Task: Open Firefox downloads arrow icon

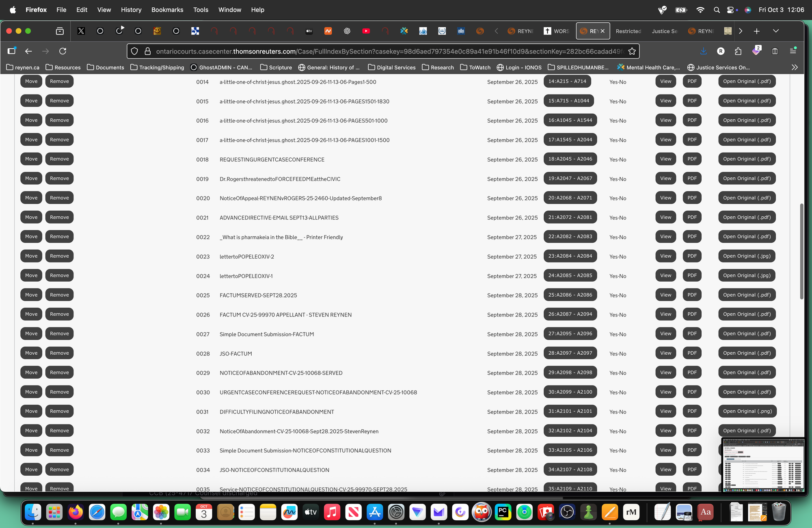Action: click(x=704, y=51)
